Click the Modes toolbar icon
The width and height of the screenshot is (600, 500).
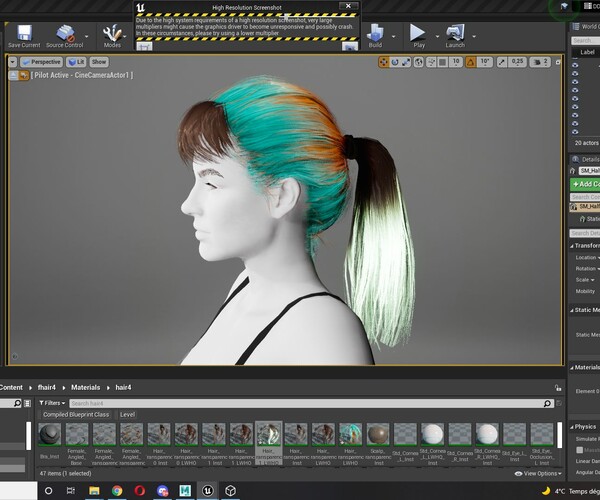pos(112,36)
